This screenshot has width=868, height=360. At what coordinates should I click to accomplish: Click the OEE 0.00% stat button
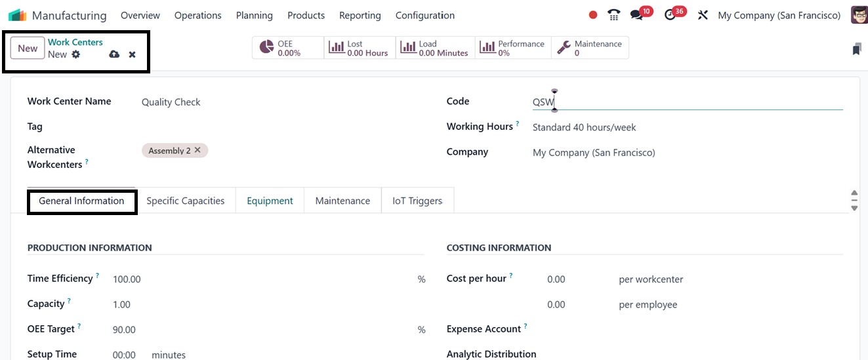click(x=288, y=48)
